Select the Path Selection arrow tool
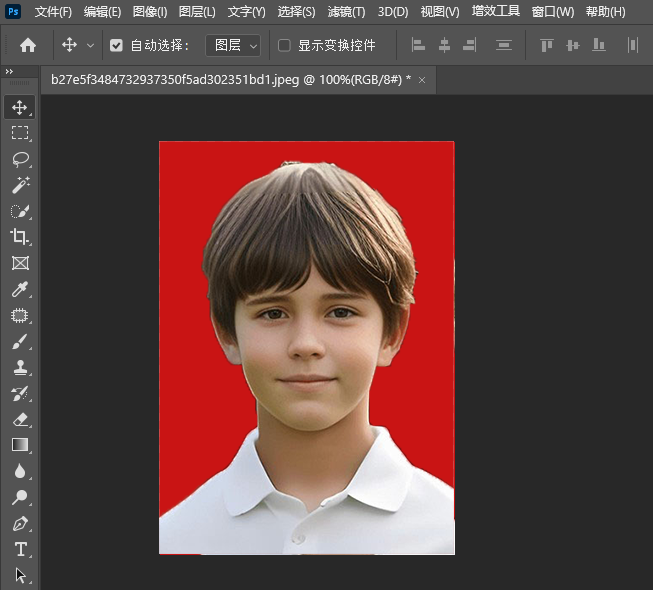Image resolution: width=653 pixels, height=590 pixels. [x=20, y=575]
